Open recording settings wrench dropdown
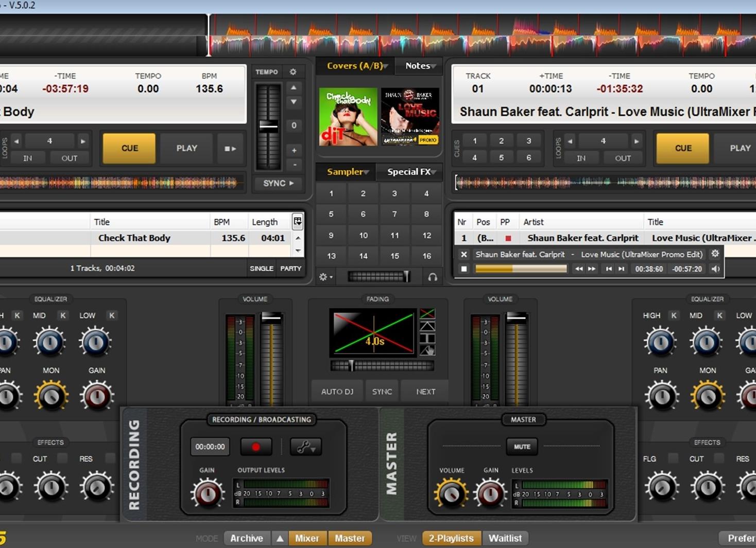This screenshot has width=756, height=548. [x=306, y=447]
